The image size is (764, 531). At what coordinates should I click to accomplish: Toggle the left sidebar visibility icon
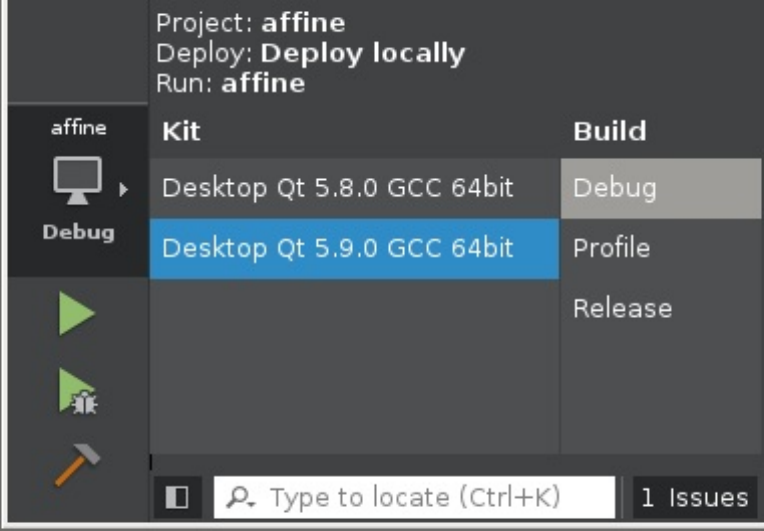click(177, 497)
